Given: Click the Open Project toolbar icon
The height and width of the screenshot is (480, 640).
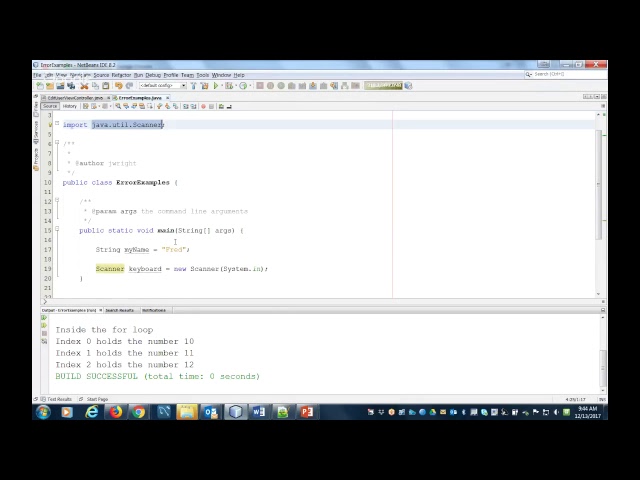Looking at the screenshot, I should point(60,86).
